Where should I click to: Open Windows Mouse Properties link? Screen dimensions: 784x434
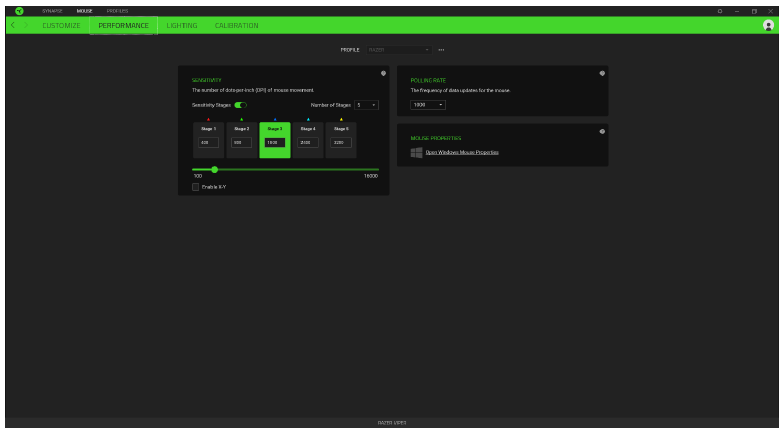pyautogui.click(x=462, y=152)
